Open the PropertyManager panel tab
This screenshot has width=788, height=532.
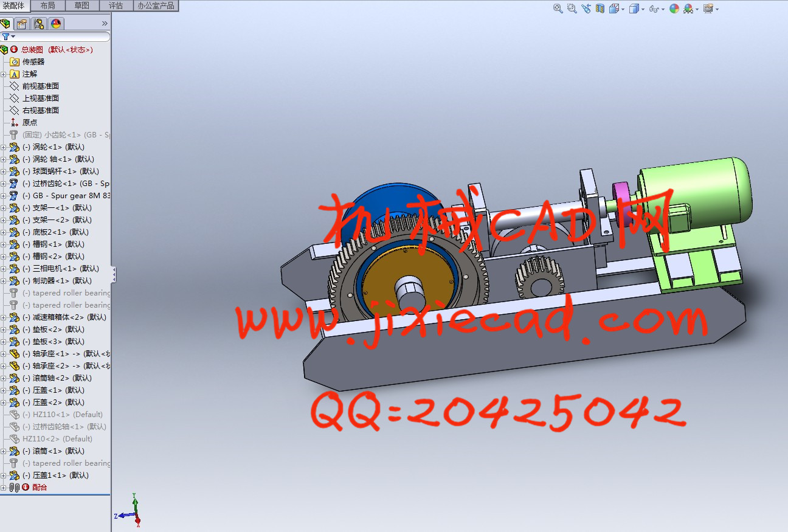click(x=22, y=24)
